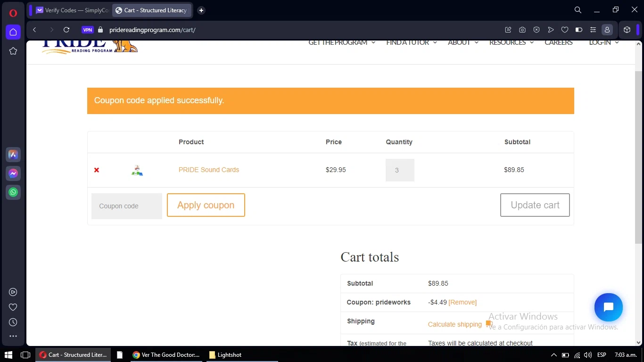Launch Aria AI from the sidebar

point(13,155)
